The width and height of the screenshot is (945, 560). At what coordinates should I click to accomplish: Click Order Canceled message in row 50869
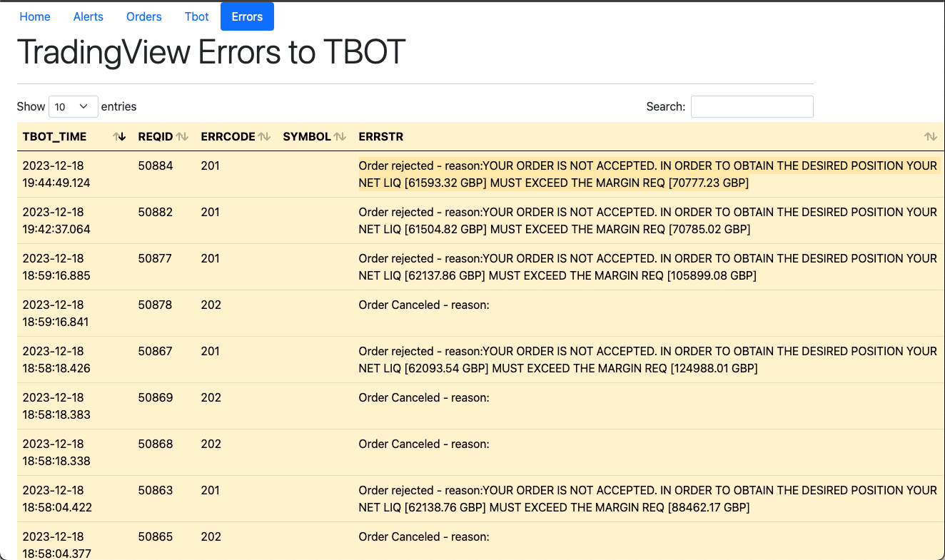pyautogui.click(x=424, y=397)
